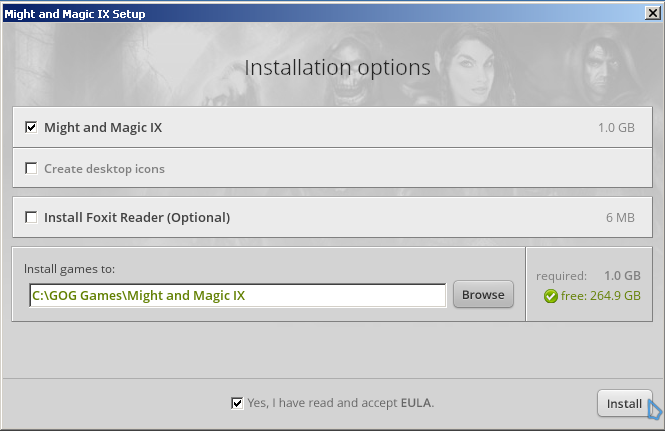The height and width of the screenshot is (431, 665).
Task: Open the EULA link
Action: (416, 403)
